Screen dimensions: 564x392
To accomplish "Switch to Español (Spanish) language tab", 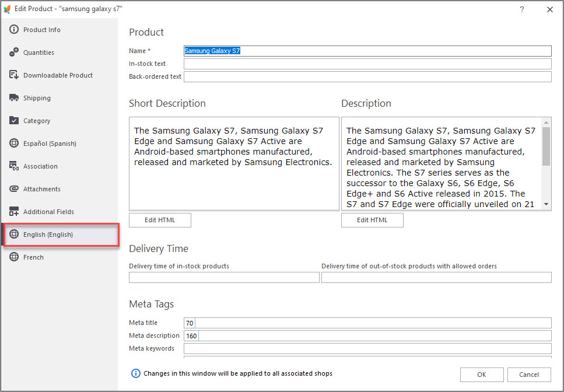I will (59, 143).
